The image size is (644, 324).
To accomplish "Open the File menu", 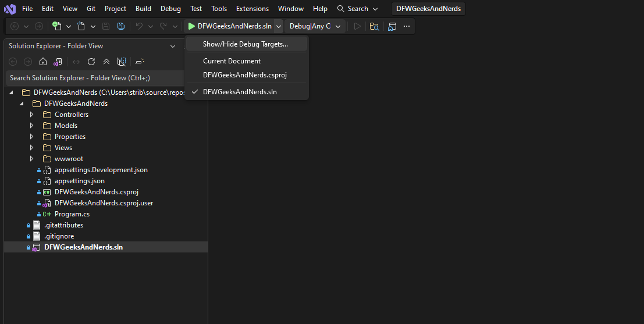I will click(x=27, y=9).
